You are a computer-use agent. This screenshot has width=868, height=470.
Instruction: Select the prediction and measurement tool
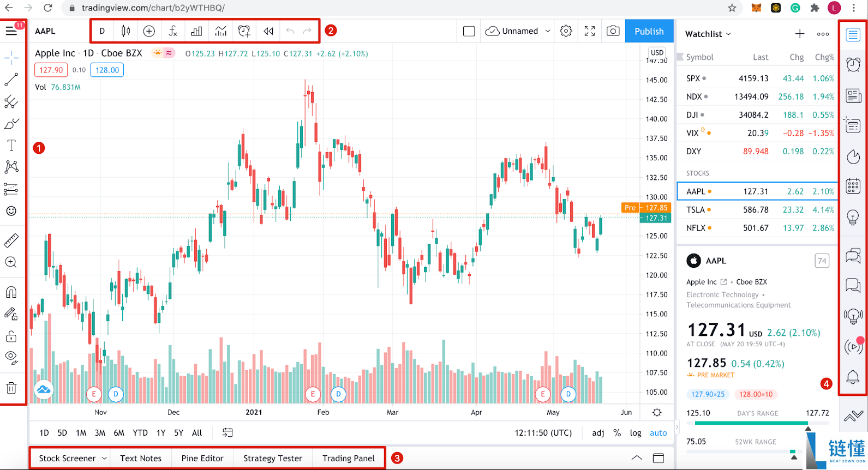coord(11,189)
